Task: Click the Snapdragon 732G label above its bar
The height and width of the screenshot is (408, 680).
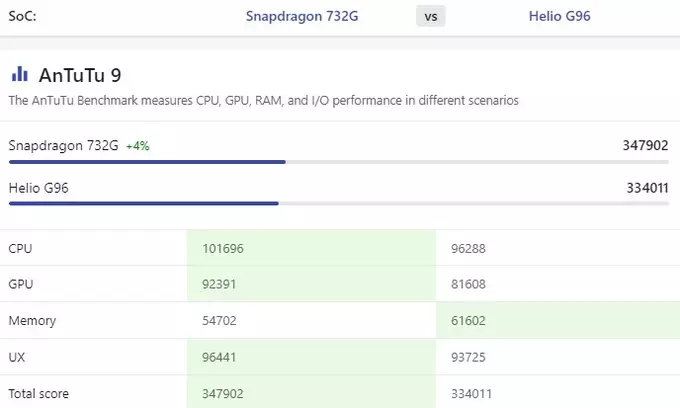Action: tap(63, 146)
